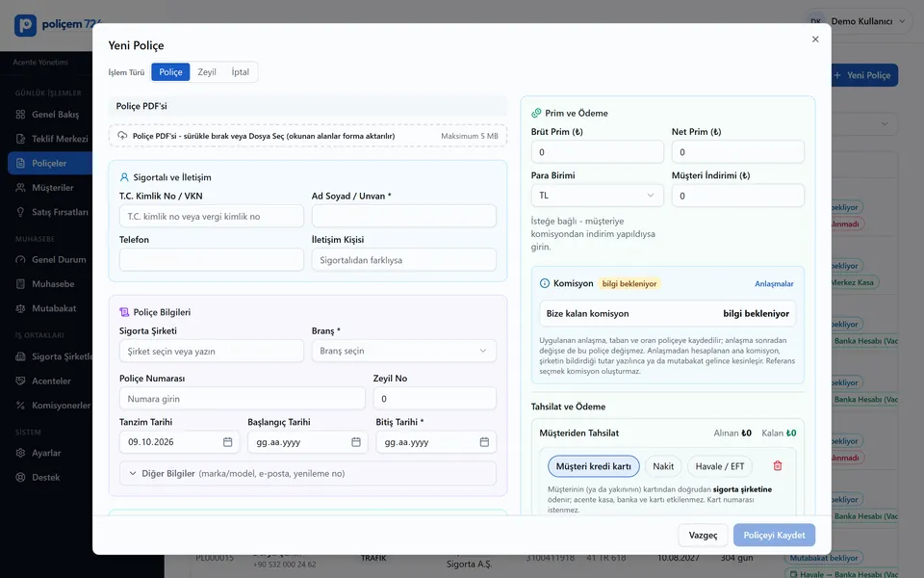Click the Vazgeç button
The image size is (924, 578).
[703, 535]
